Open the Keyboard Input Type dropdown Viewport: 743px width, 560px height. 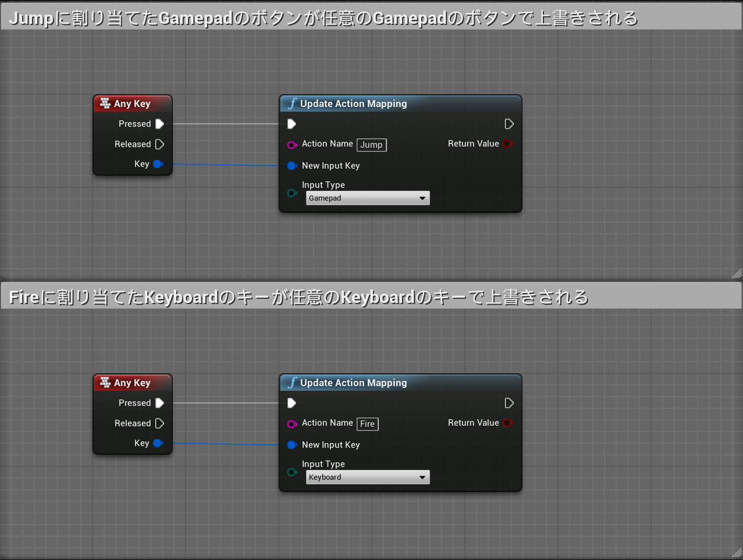point(368,477)
